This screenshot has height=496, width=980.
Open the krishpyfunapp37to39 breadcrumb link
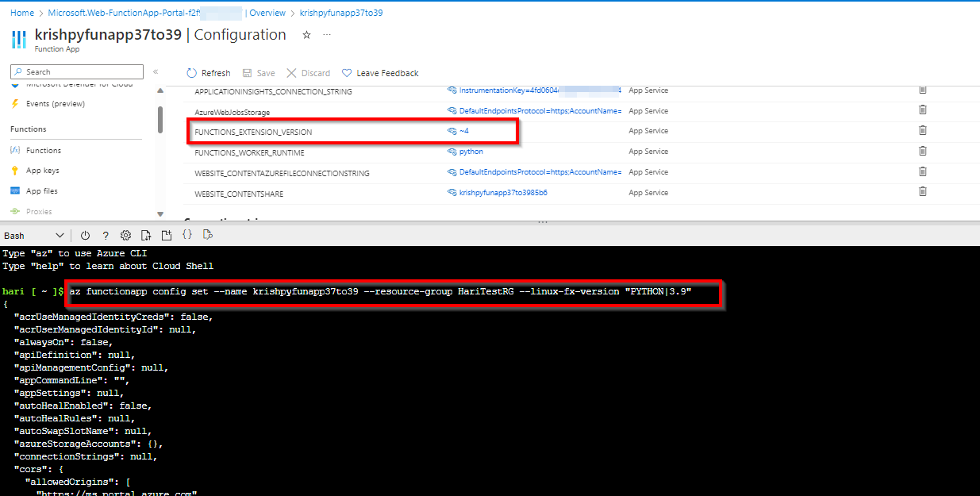click(340, 13)
